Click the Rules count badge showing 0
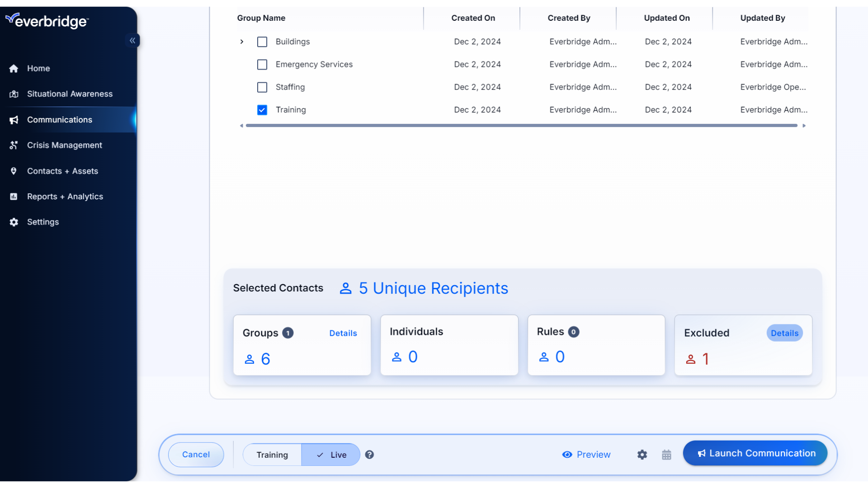Viewport: 868px width, 488px height. 573,332
